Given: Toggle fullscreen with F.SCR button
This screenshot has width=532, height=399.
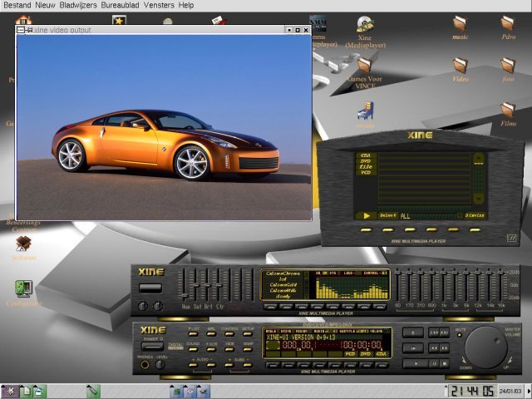Looking at the screenshot, I should (x=211, y=349).
